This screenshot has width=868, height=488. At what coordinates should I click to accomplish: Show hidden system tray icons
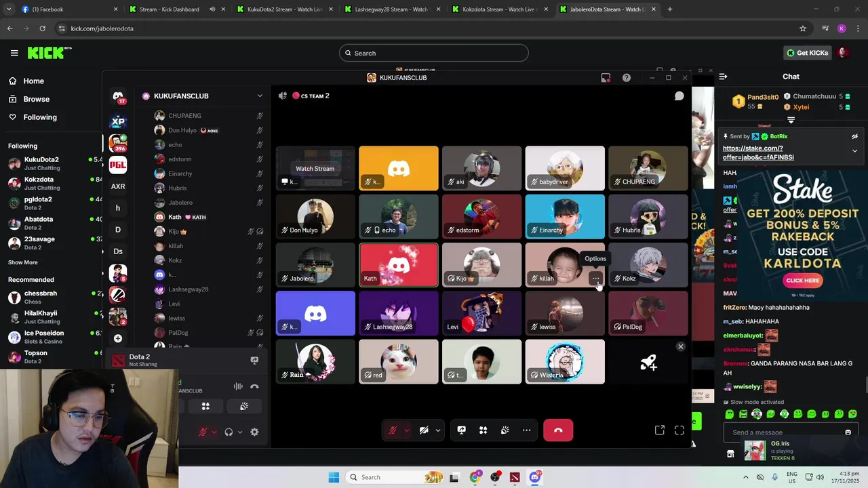(746, 477)
